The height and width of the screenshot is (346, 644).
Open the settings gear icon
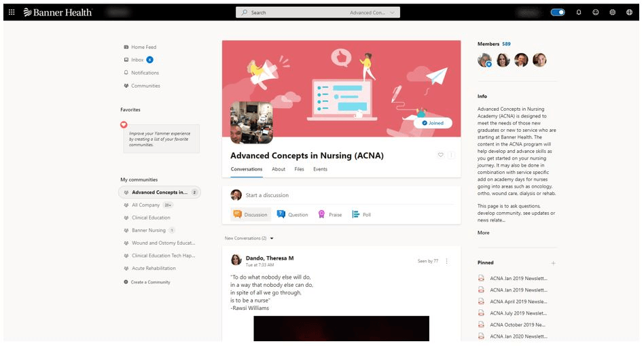pyautogui.click(x=612, y=12)
